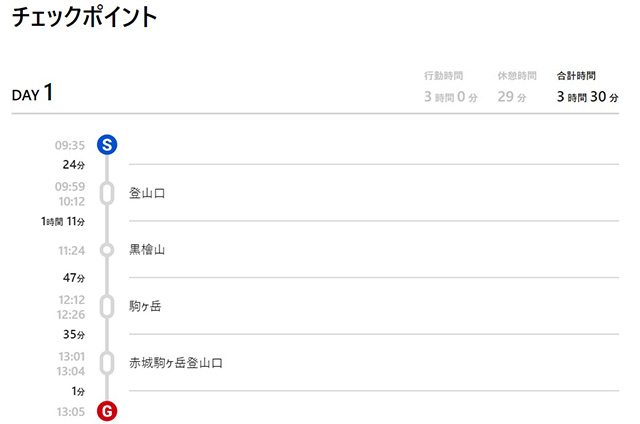Click the 11:24 time at 黒檜山
The height and width of the screenshot is (424, 640).
click(70, 250)
